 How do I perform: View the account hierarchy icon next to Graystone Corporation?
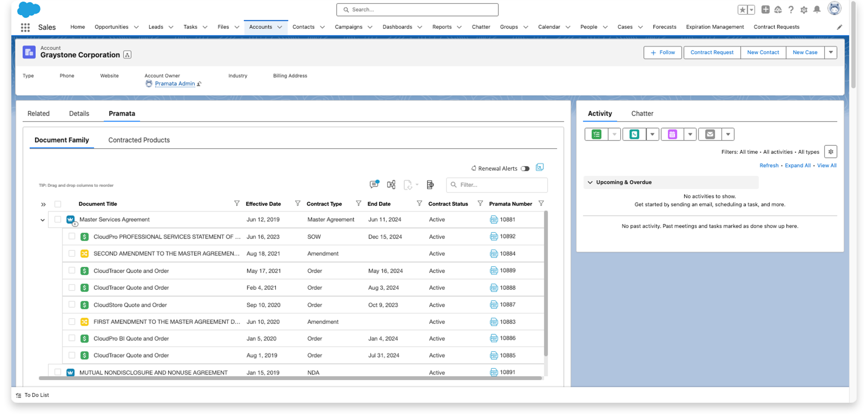(x=127, y=55)
